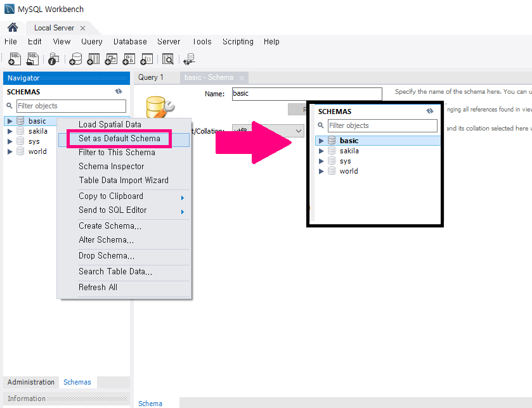Click the sakila database icon in Navigator
Image resolution: width=532 pixels, height=408 pixels.
tap(20, 131)
